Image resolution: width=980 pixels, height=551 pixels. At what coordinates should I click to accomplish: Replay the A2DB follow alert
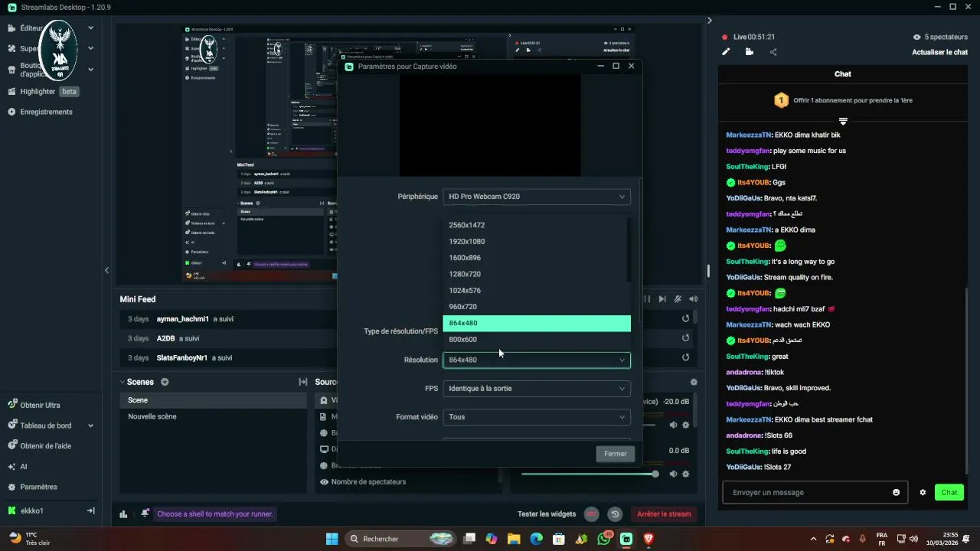coord(685,338)
